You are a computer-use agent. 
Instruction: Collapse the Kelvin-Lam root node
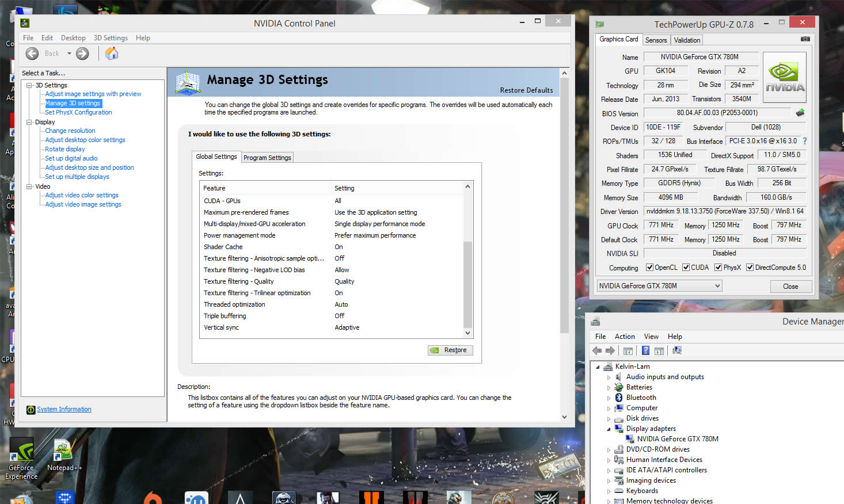pos(598,366)
